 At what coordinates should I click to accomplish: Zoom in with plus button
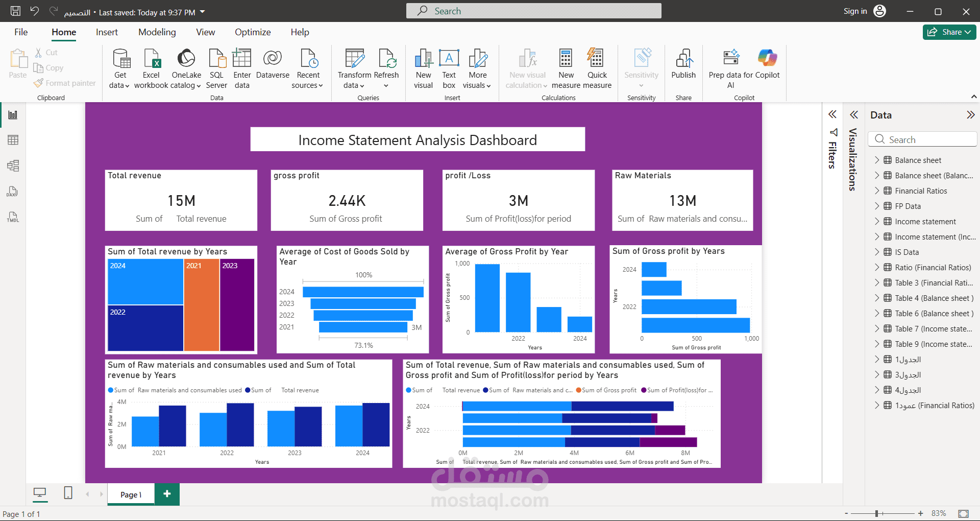[920, 513]
